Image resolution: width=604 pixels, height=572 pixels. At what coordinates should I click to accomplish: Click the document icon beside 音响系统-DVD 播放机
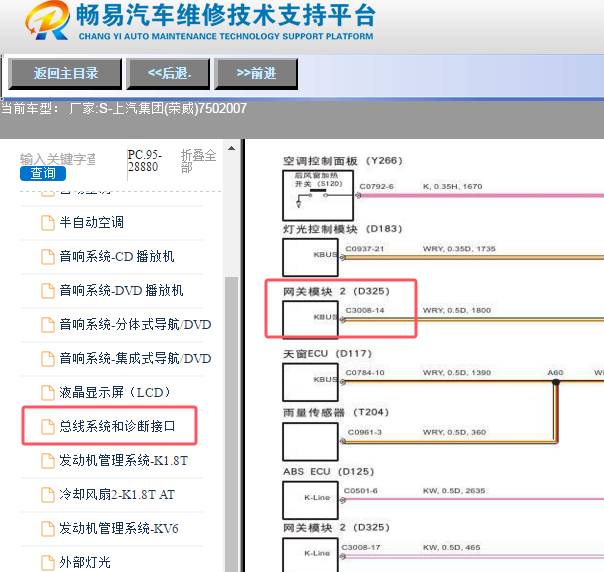click(48, 291)
